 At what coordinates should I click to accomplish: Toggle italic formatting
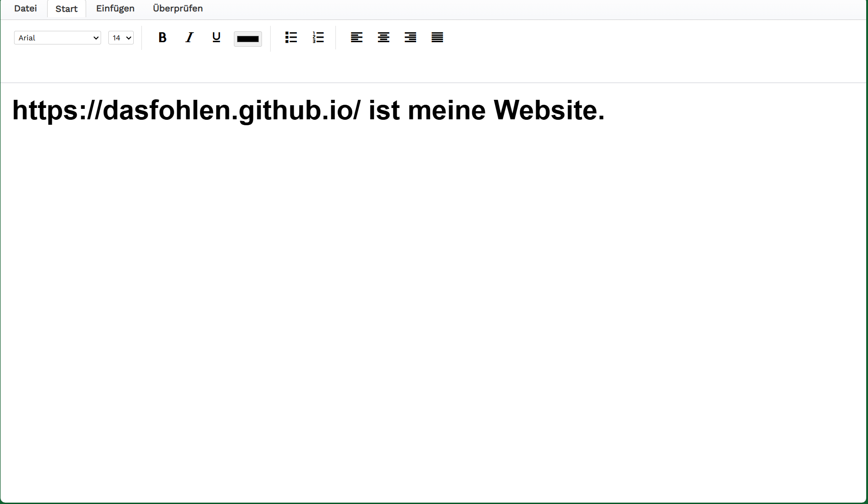[189, 38]
